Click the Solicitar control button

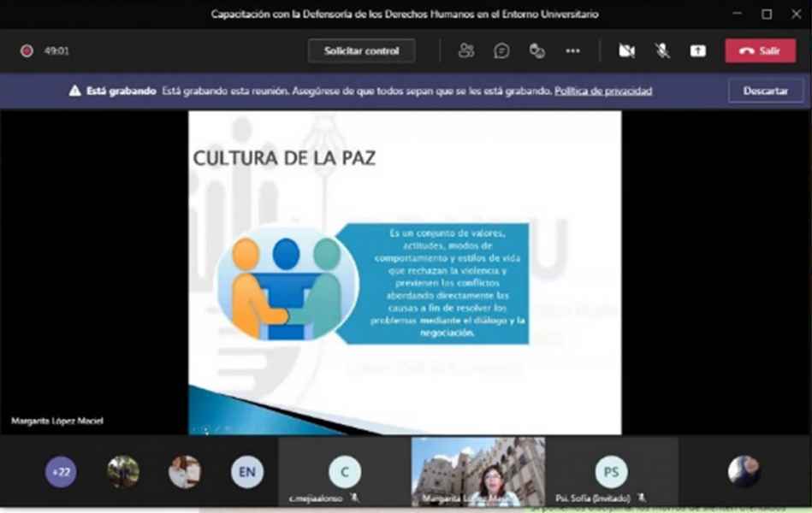tap(361, 51)
